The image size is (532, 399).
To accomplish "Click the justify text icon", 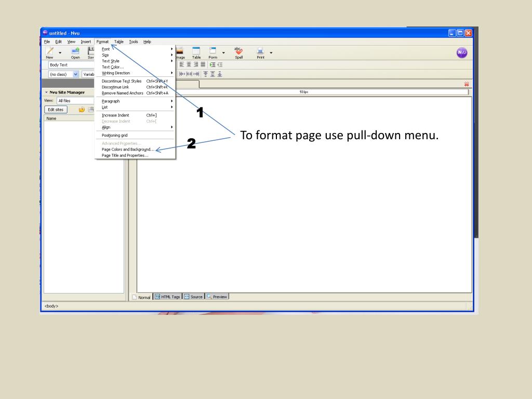I will pos(203,64).
